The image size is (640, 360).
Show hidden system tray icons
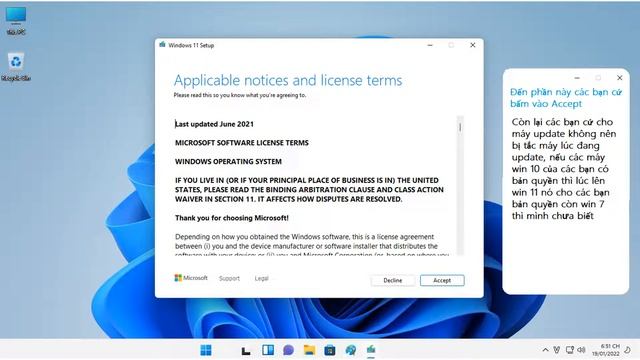pyautogui.click(x=545, y=350)
